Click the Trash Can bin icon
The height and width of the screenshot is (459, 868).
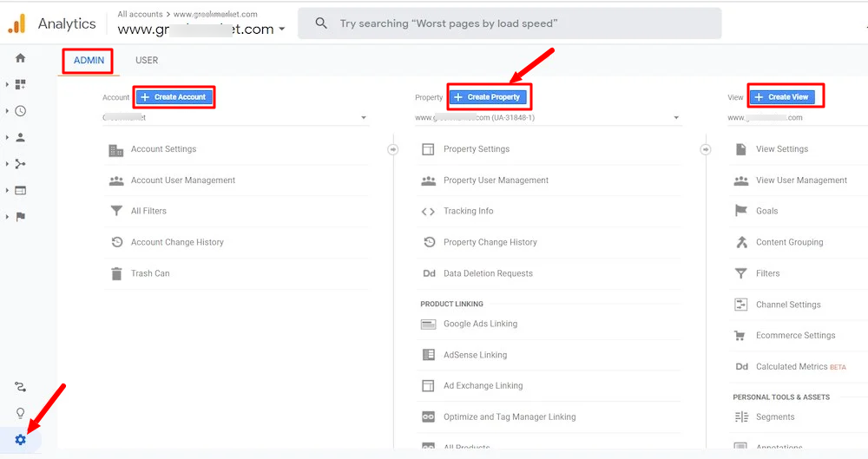coord(116,273)
